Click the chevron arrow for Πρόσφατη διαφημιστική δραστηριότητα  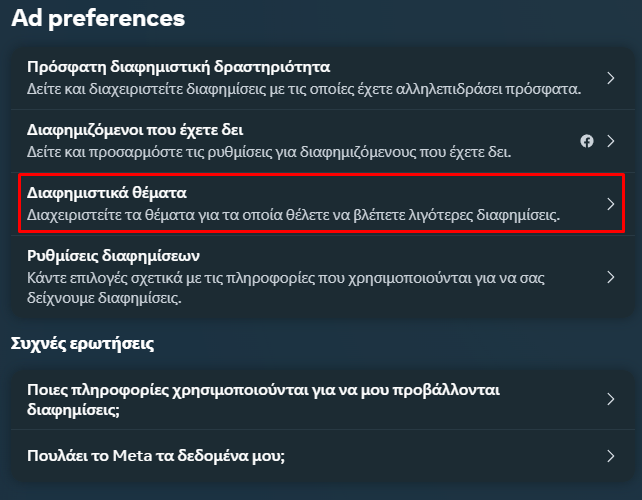tap(610, 78)
